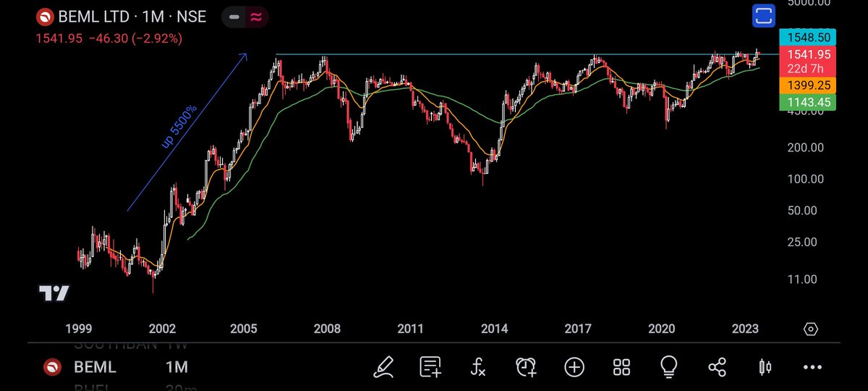Image resolution: width=868 pixels, height=391 pixels.
Task: Change chart type with candlestick icon
Action: click(765, 367)
